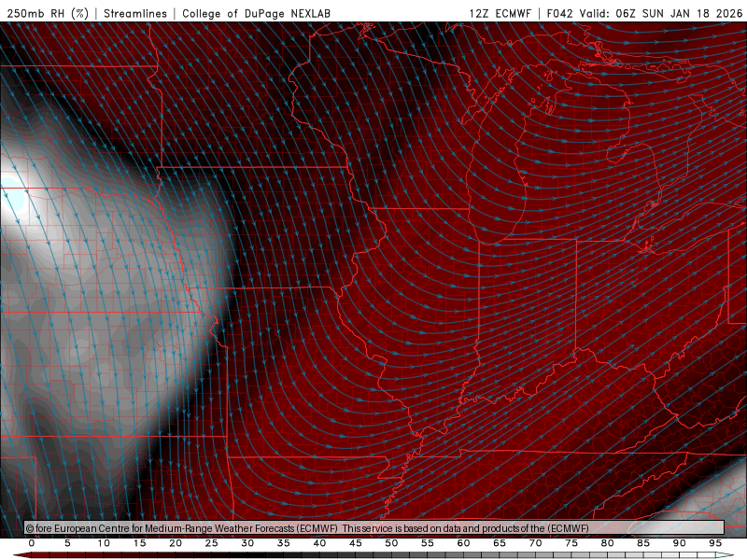This screenshot has width=747, height=560.
Task: Click the '0' value on color scale
Action: click(32, 543)
